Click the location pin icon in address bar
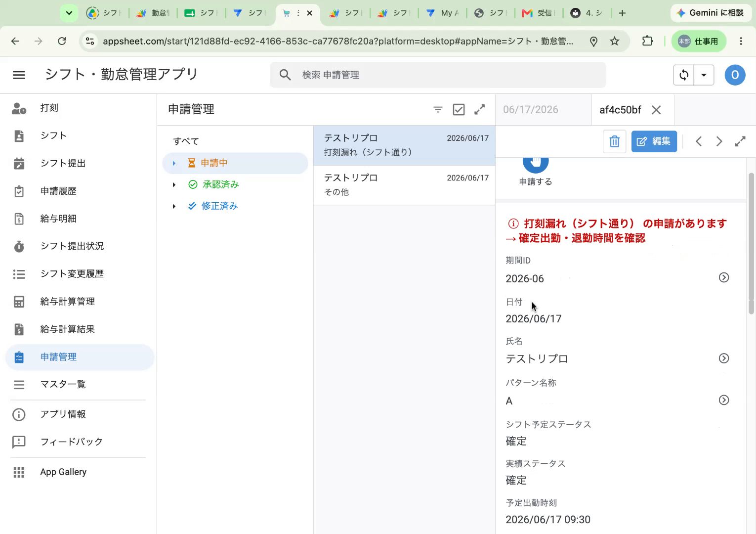 point(594,42)
